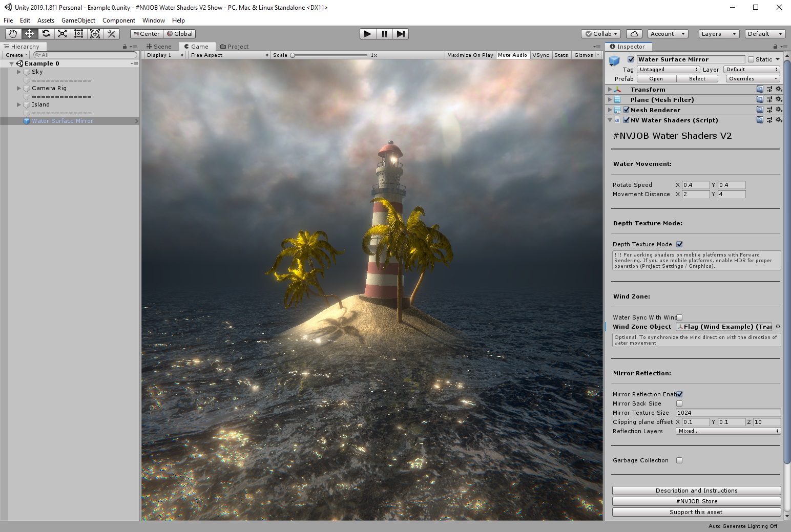The width and height of the screenshot is (791, 532).
Task: Select the combined Transform tool
Action: coord(95,34)
